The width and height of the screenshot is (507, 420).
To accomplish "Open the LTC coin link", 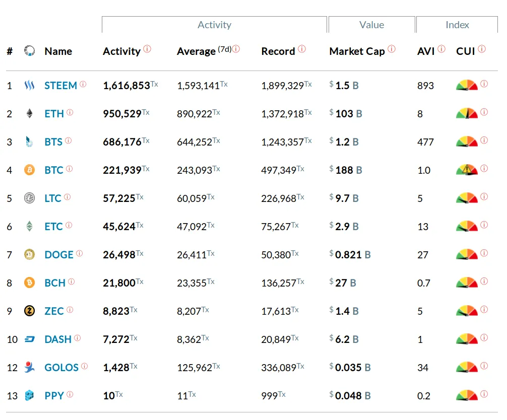I will coord(53,198).
